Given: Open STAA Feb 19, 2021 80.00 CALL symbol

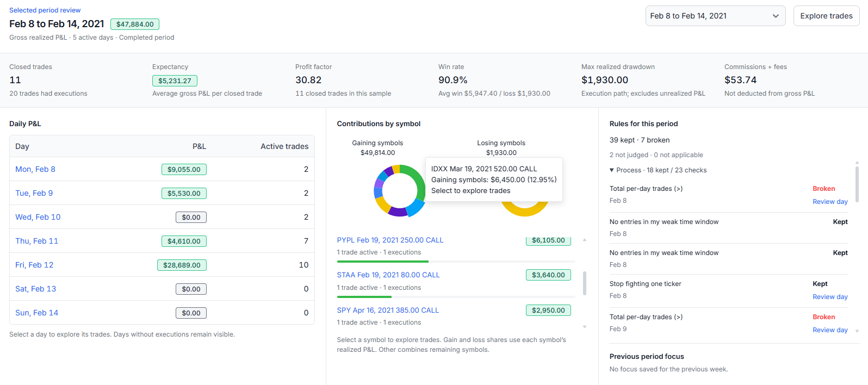Looking at the screenshot, I should tap(388, 275).
